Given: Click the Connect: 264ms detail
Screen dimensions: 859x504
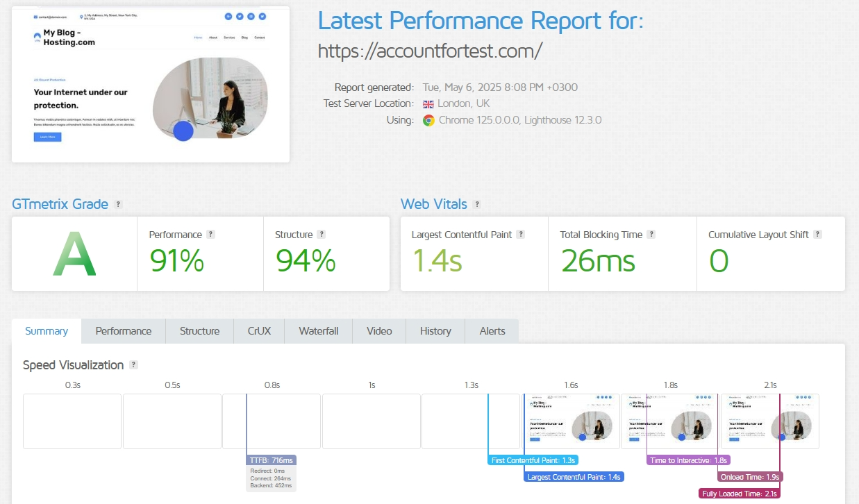Looking at the screenshot, I should (271, 478).
